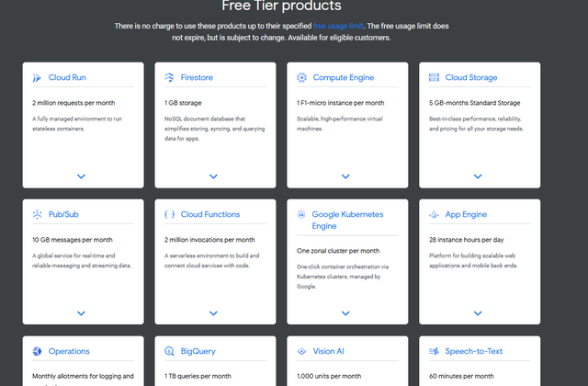Click '1,000 units per month' text

(x=329, y=376)
